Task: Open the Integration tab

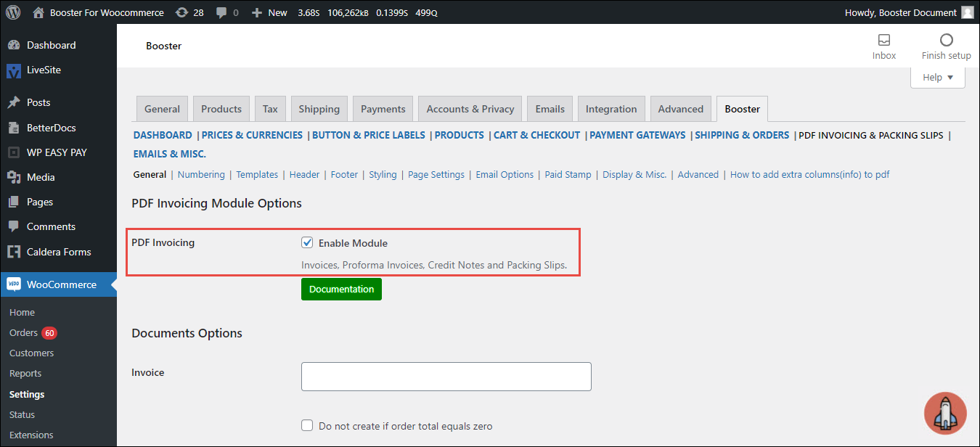Action: (x=611, y=109)
